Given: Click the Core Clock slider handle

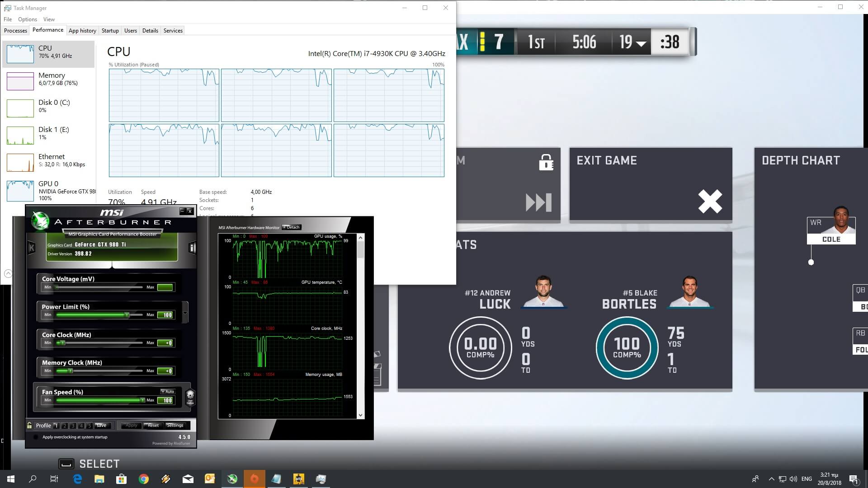Looking at the screenshot, I should (x=63, y=343).
